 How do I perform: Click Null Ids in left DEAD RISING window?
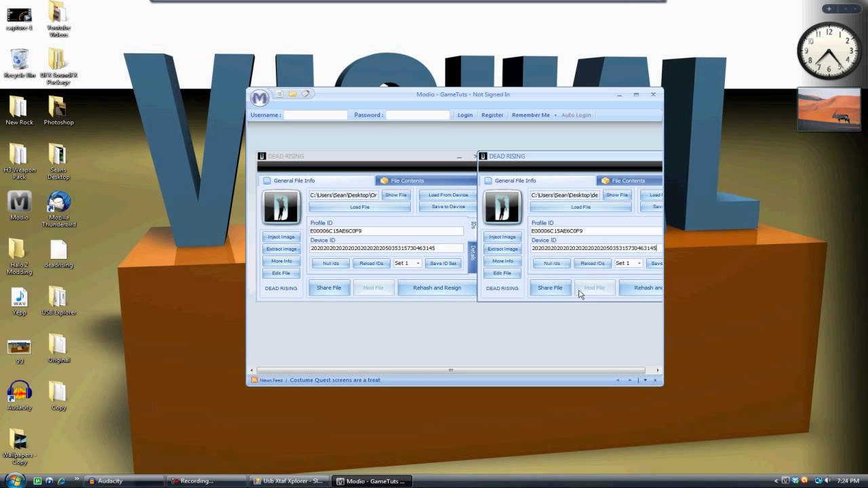coord(331,263)
